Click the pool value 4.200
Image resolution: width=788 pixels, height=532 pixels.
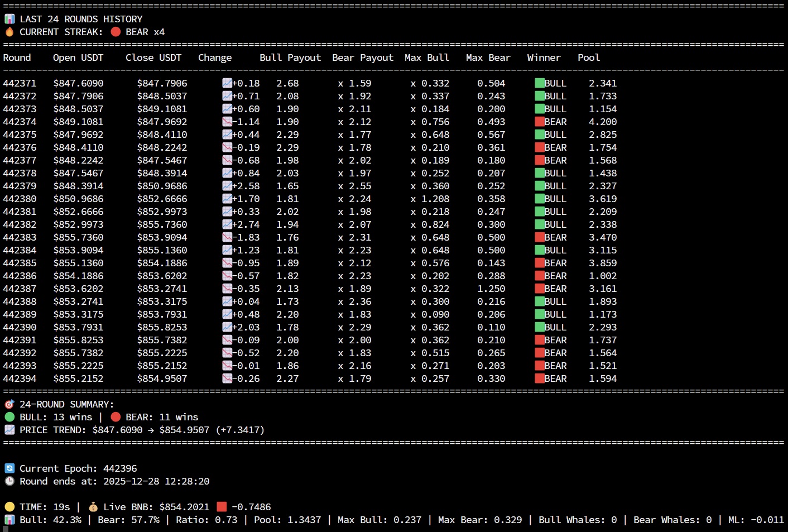tap(603, 122)
